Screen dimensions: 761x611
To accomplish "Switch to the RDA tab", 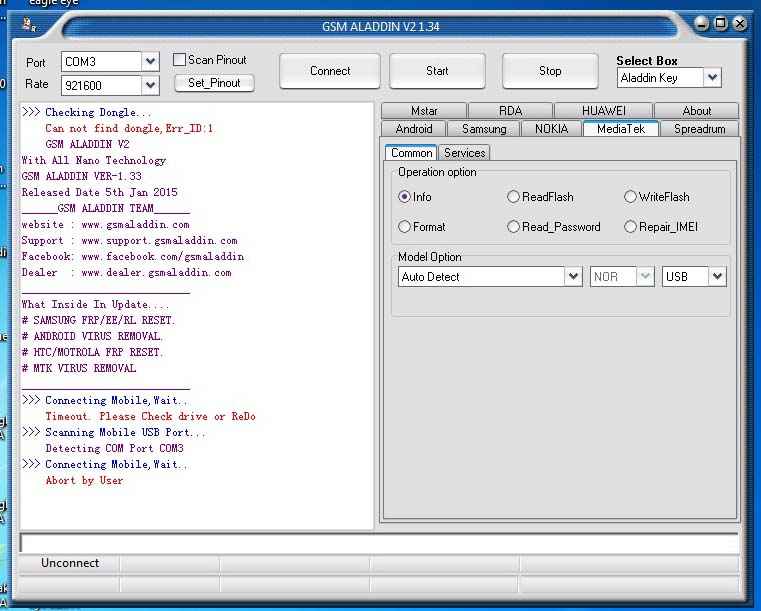I will [511, 111].
